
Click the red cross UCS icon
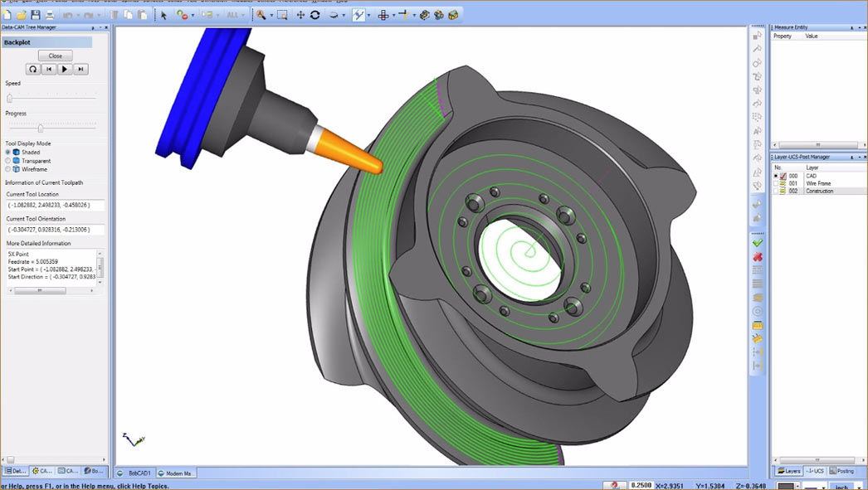pyautogui.click(x=383, y=15)
